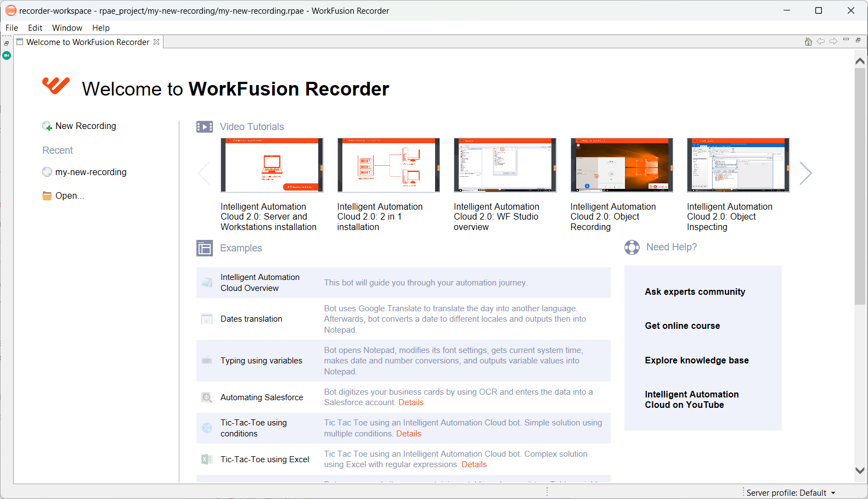Screen dimensions: 868x499
Task: Click the 2 in 1 installation video title
Action: (x=380, y=217)
